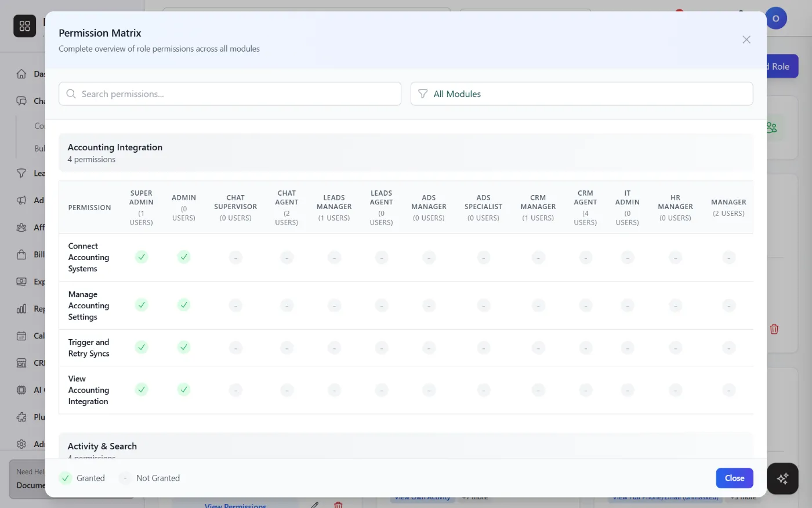Open the All Modules filter dropdown
Viewport: 812px width, 508px height.
tap(582, 93)
